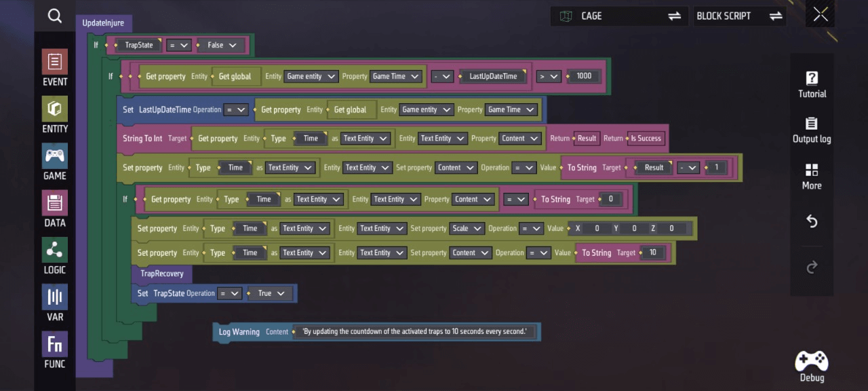Switch the CAGE entity selector
The height and width of the screenshot is (391, 868).
[x=673, y=16]
